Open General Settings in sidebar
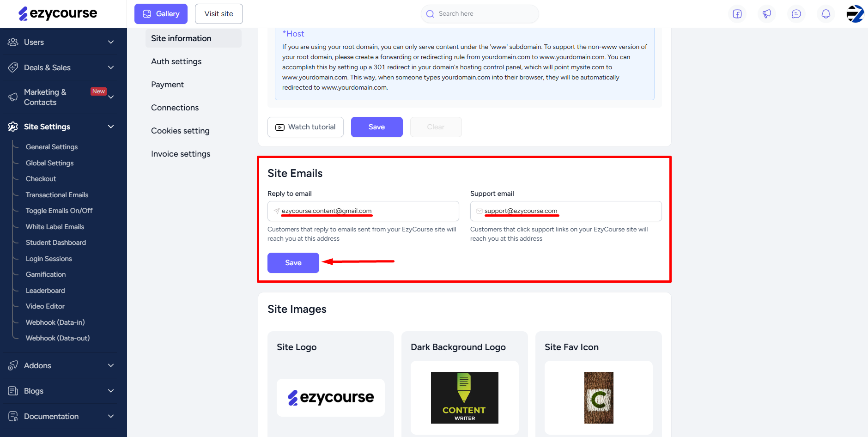Image resolution: width=868 pixels, height=437 pixels. click(52, 147)
